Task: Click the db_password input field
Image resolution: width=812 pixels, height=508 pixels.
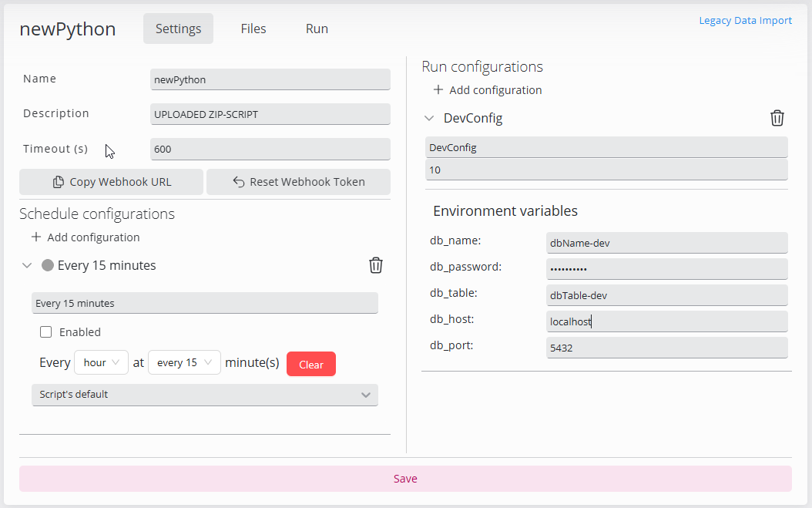Action: tap(666, 269)
